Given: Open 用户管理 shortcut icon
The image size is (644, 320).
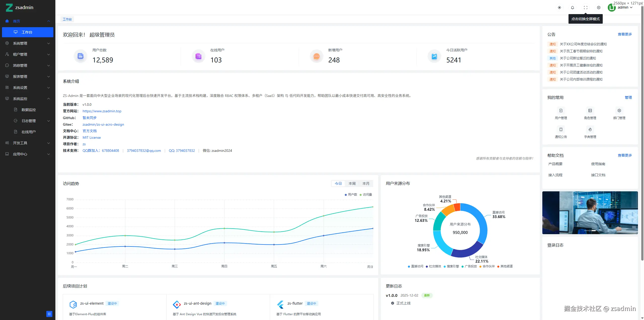Looking at the screenshot, I should [x=561, y=111].
